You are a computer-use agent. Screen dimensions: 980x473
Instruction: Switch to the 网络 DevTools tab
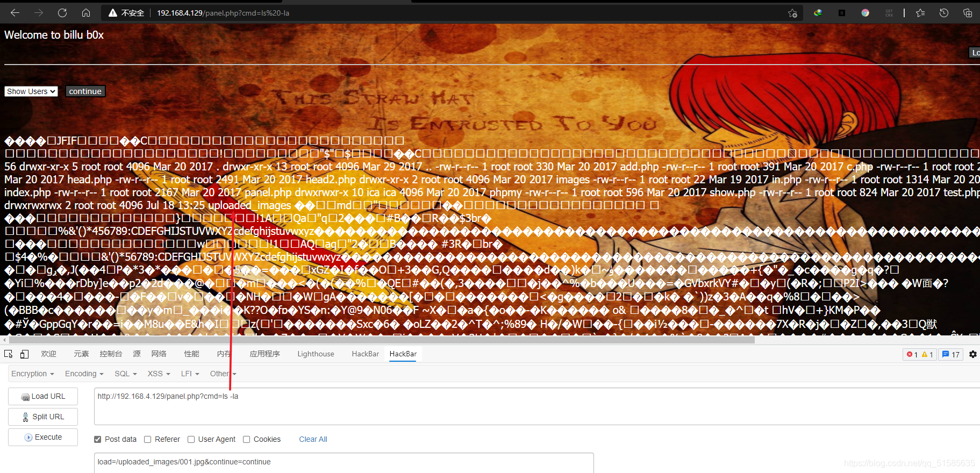click(x=159, y=354)
